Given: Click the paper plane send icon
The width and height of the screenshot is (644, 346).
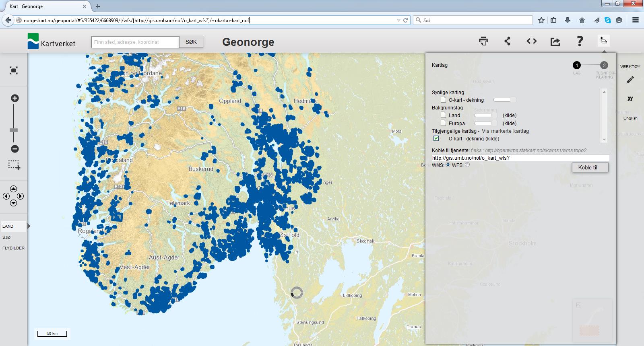Looking at the screenshot, I should pyautogui.click(x=597, y=20).
